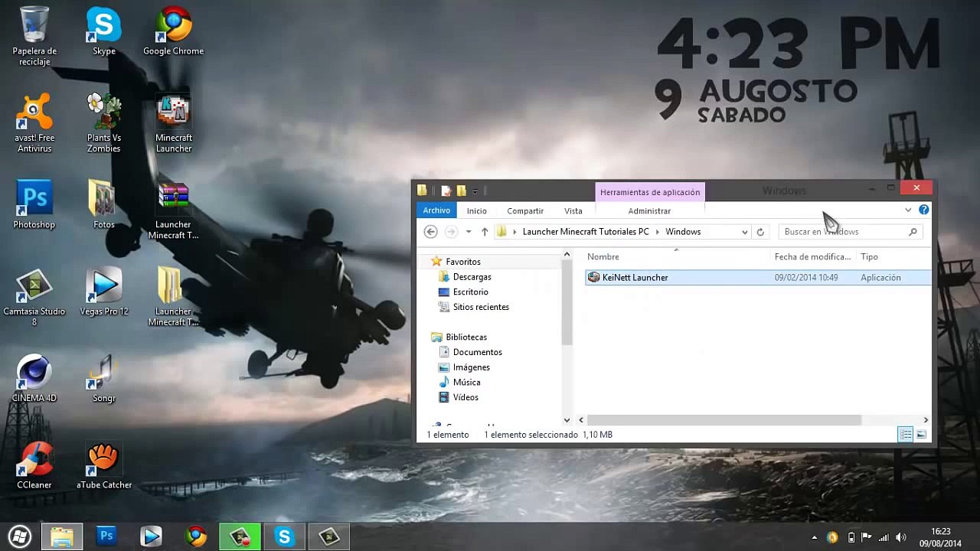The height and width of the screenshot is (551, 980).
Task: Show hidden system tray icons
Action: point(814,537)
